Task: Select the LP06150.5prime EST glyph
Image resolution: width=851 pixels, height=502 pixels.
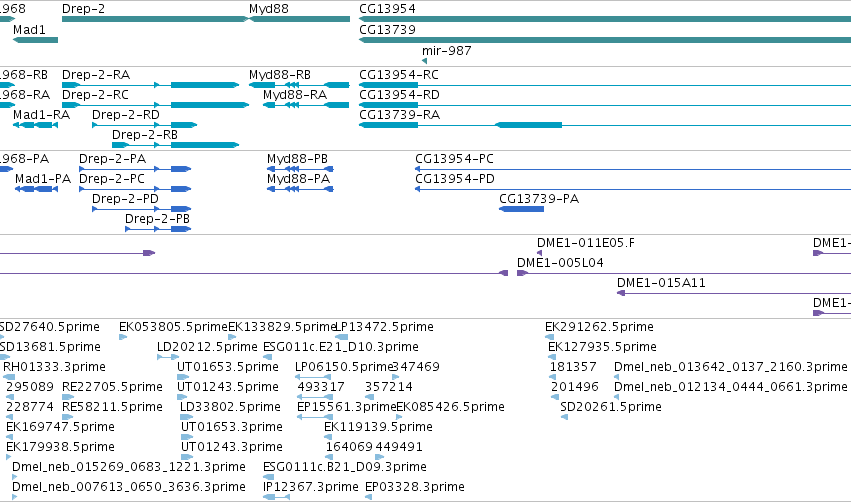Action: (313, 377)
